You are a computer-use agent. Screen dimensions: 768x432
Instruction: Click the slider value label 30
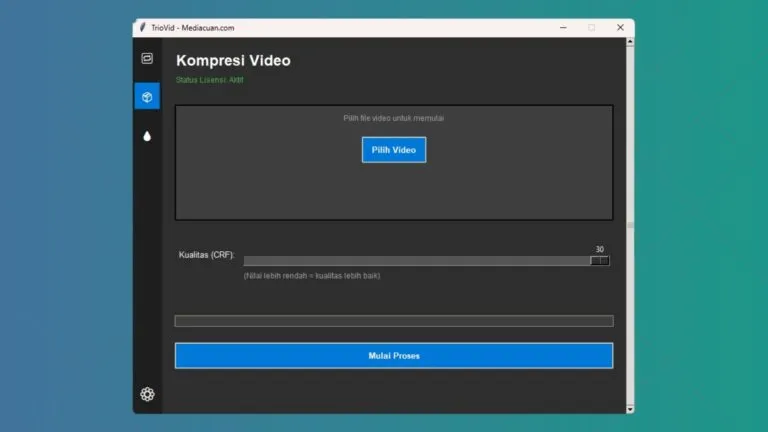tap(600, 249)
